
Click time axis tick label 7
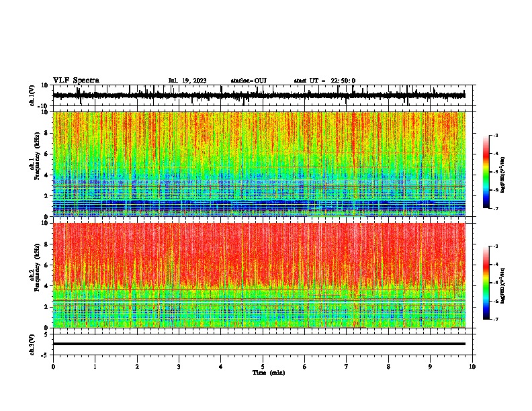point(347,367)
